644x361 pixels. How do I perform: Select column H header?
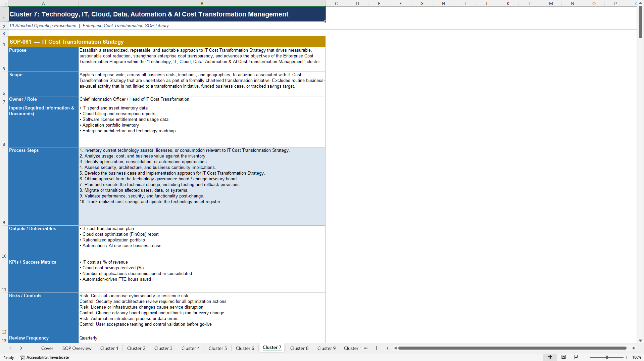pyautogui.click(x=443, y=3)
